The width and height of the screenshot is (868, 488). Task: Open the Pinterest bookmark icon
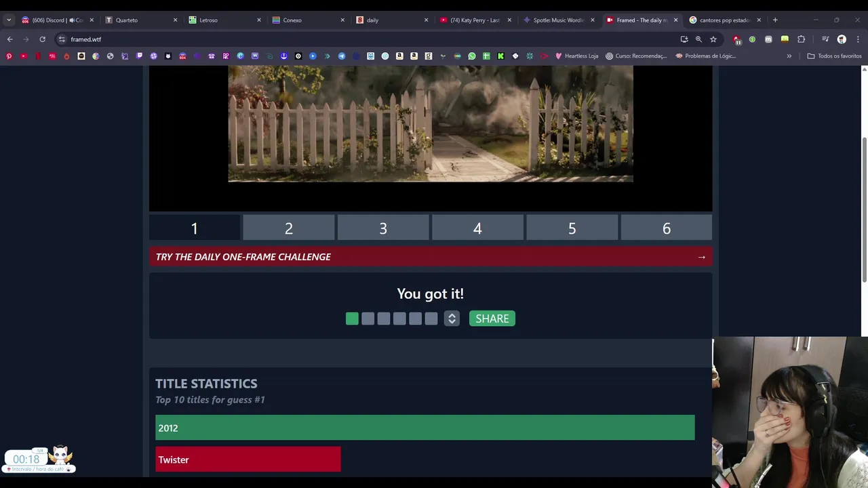[x=9, y=56]
